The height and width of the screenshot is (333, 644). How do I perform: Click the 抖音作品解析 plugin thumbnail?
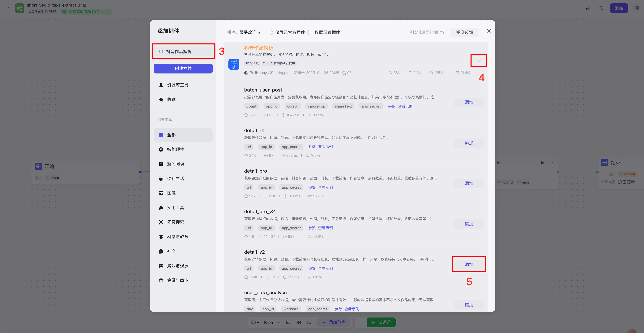click(x=234, y=64)
